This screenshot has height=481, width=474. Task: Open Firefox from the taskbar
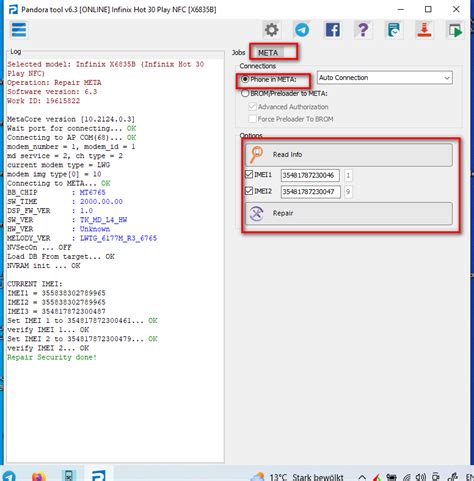click(39, 476)
